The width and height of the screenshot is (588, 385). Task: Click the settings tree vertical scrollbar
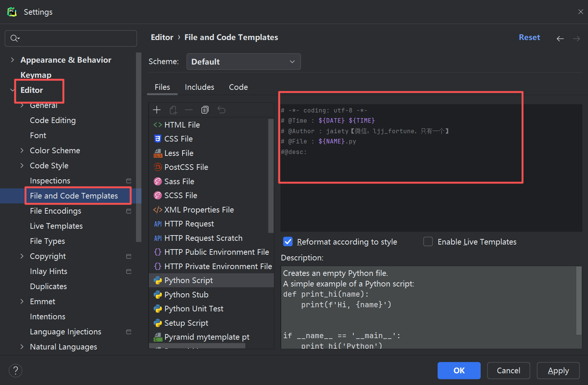(x=139, y=147)
